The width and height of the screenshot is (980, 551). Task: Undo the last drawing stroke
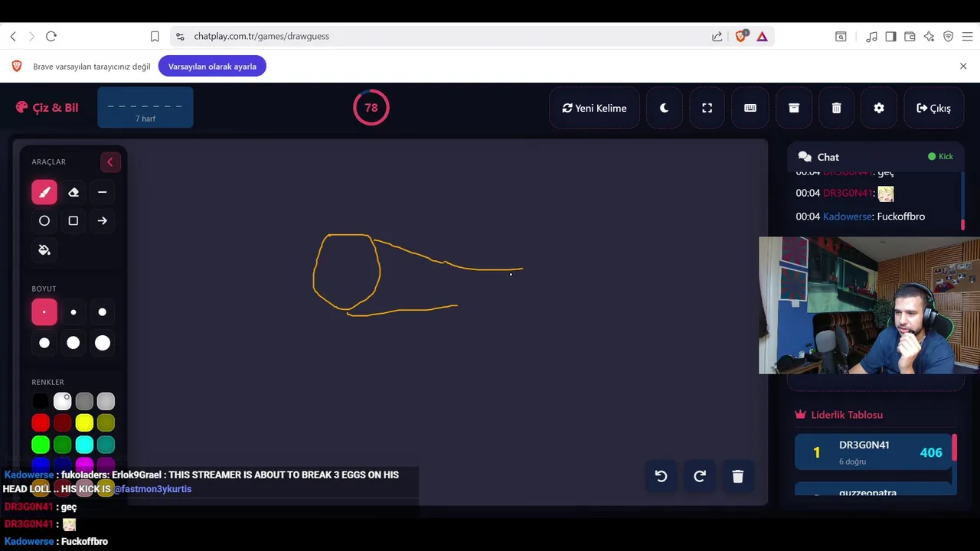click(661, 476)
